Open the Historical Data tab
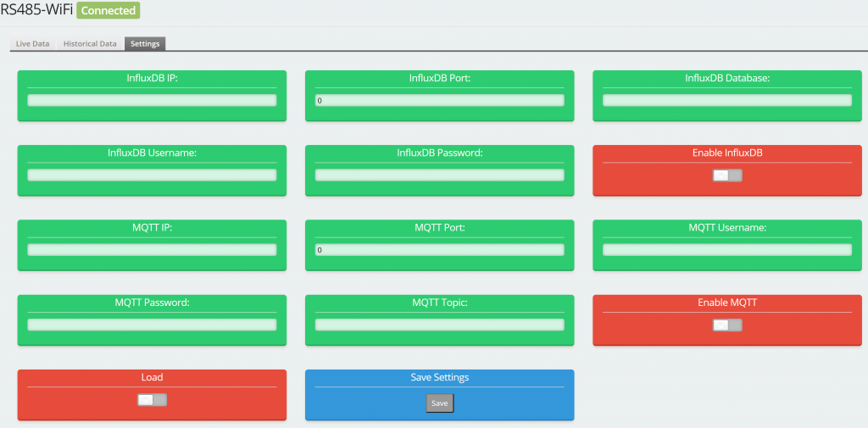Viewport: 868px width, 428px height. [x=90, y=43]
